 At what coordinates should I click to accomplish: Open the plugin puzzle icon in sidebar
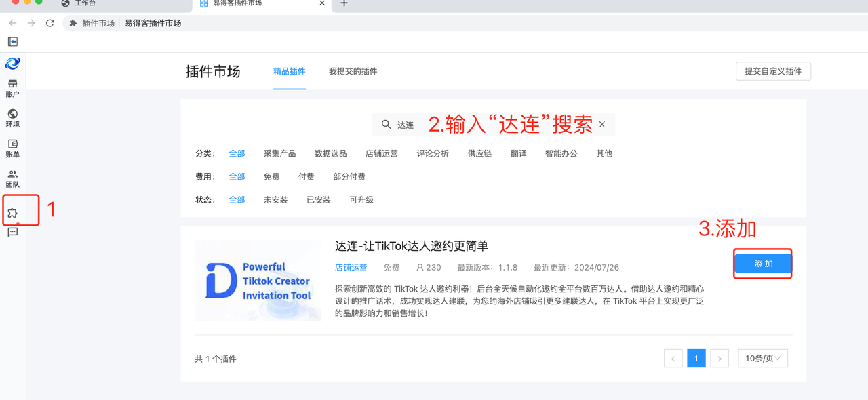point(13,213)
